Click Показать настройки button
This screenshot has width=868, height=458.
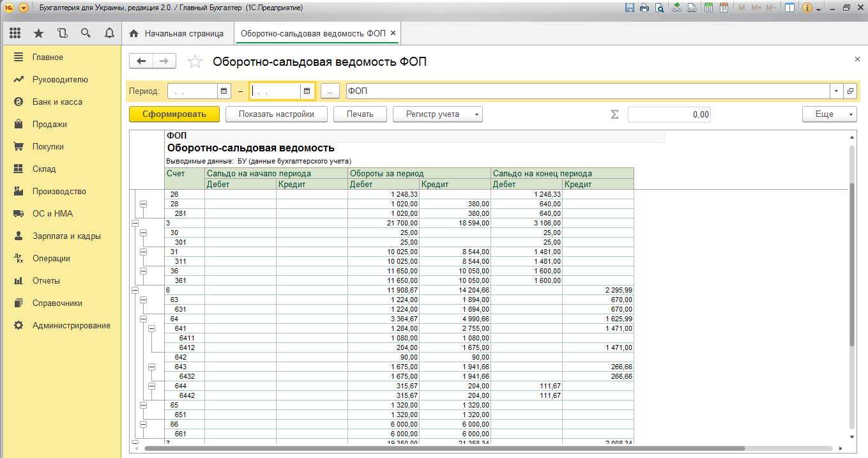point(276,114)
